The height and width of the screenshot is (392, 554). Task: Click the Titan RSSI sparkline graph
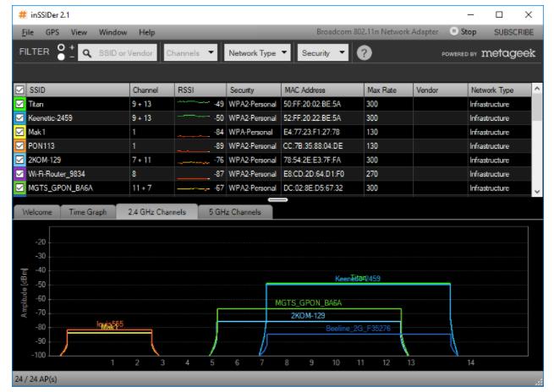coord(193,103)
